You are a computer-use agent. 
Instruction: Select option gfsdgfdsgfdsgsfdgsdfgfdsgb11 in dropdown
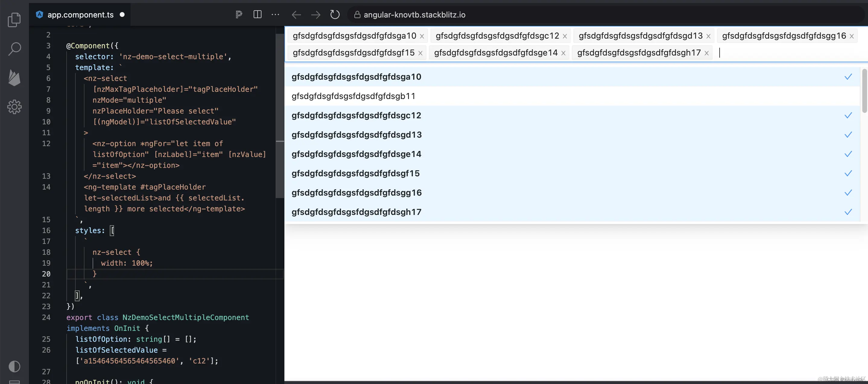coord(353,96)
